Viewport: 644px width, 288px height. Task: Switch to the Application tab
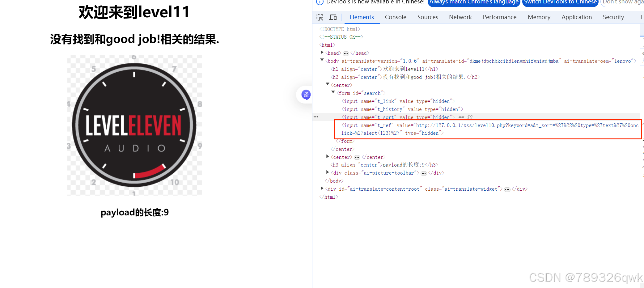pos(577,17)
